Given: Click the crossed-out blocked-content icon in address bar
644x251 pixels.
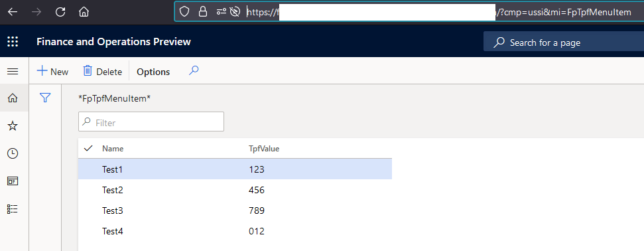Looking at the screenshot, I should point(235,12).
